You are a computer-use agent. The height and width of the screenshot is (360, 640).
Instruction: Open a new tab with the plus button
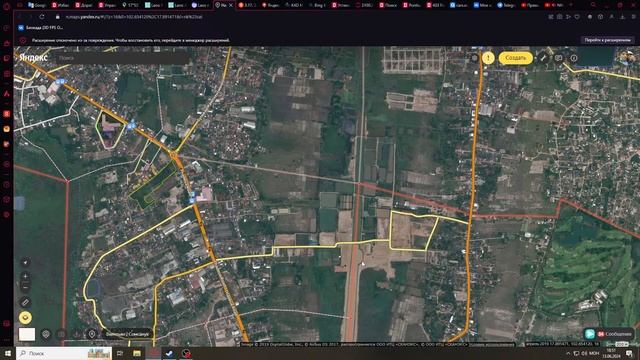(571, 5)
